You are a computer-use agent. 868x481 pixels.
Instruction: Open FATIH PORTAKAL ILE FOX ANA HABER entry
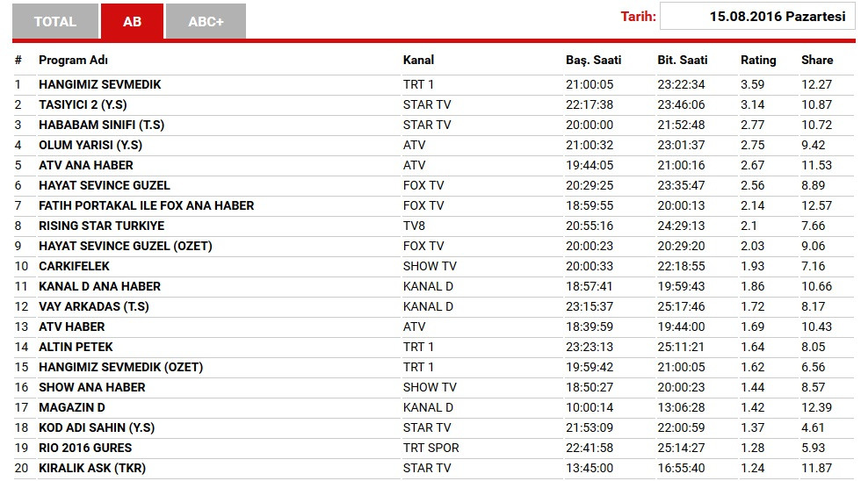pyautogui.click(x=146, y=205)
